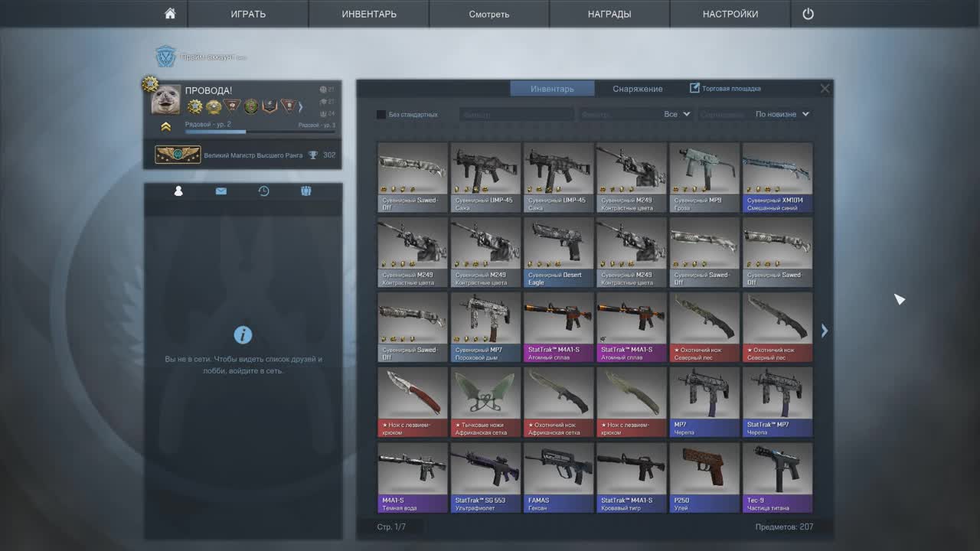980x551 pixels.
Task: Switch to the Снаряжение tab
Action: 638,89
